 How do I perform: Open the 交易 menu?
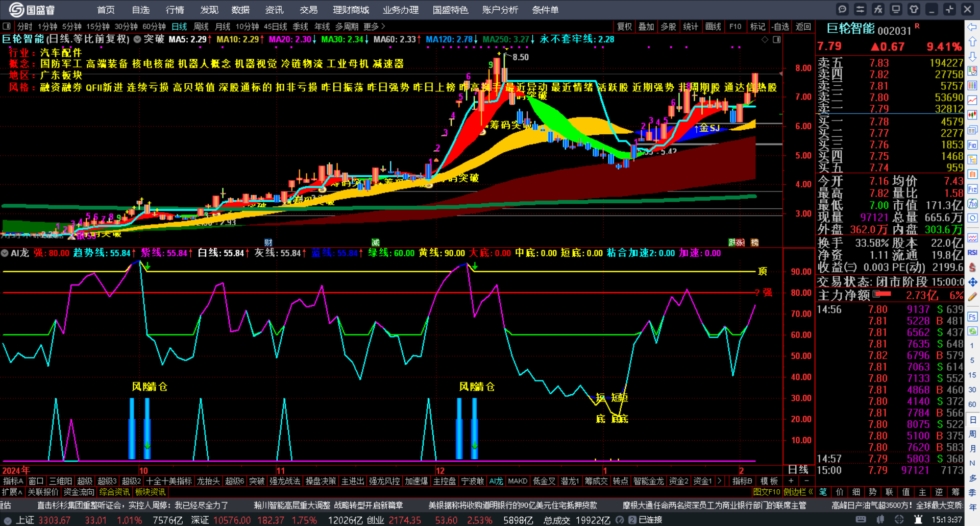[x=308, y=10]
